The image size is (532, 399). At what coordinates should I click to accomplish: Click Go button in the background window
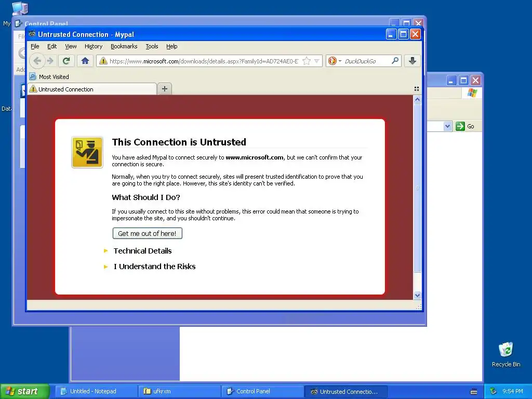[465, 126]
